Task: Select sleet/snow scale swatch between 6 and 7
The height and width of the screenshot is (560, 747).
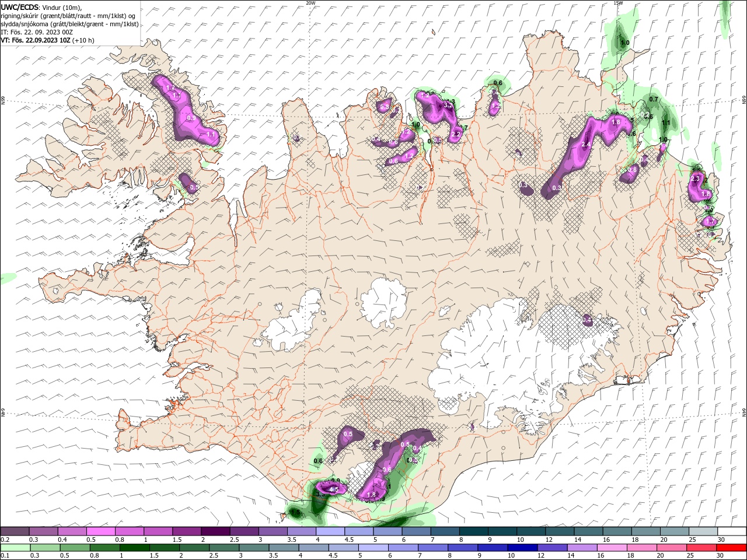Action: [x=417, y=531]
